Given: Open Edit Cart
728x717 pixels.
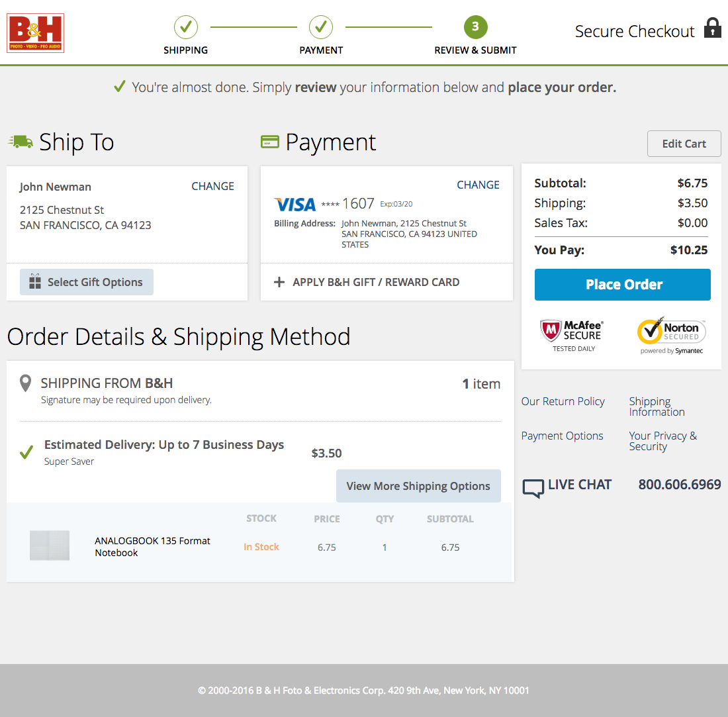Looking at the screenshot, I should click(x=684, y=144).
